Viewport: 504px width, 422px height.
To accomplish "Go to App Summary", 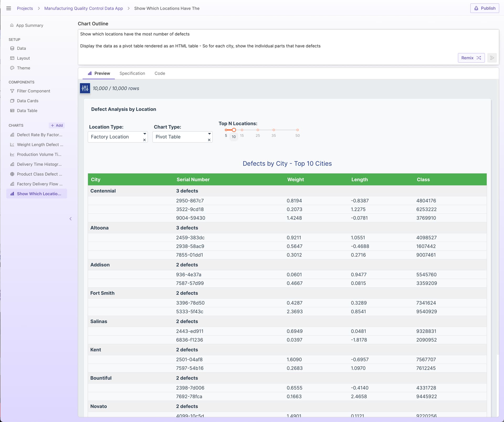I will (x=29, y=25).
